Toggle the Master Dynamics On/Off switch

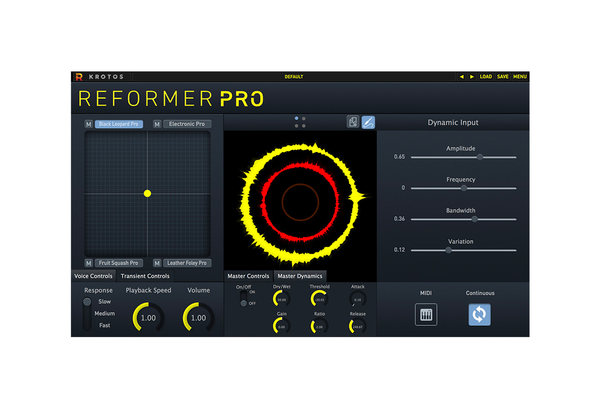coord(243,297)
